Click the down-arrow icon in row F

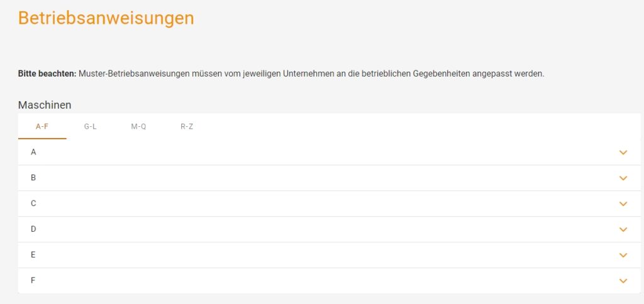point(623,281)
